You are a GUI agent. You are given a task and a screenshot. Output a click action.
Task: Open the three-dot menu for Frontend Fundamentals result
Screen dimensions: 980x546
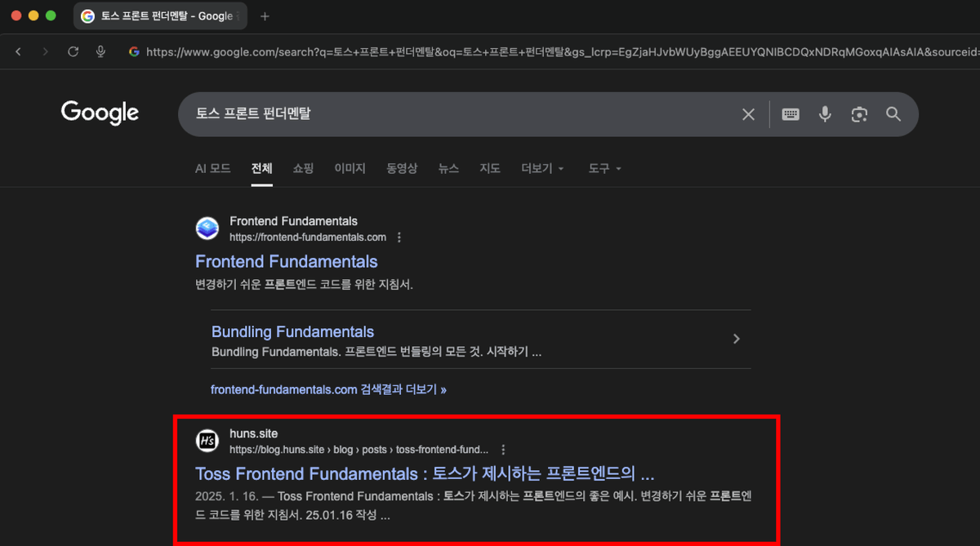point(399,237)
